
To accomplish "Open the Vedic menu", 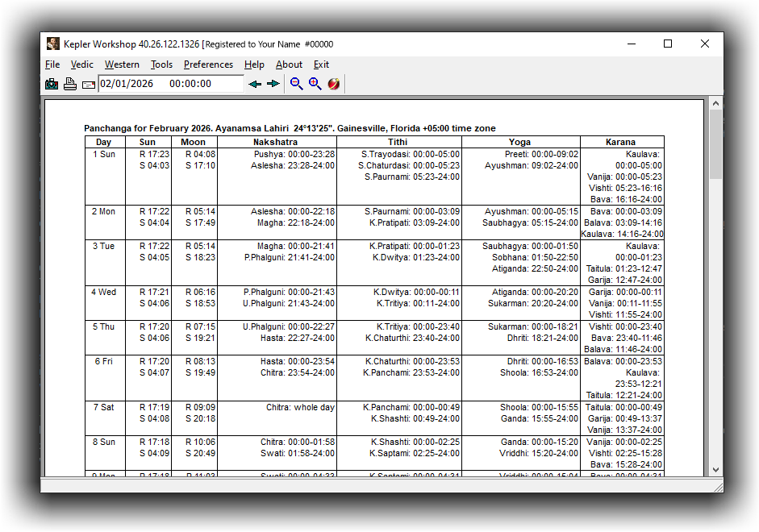I will point(81,64).
